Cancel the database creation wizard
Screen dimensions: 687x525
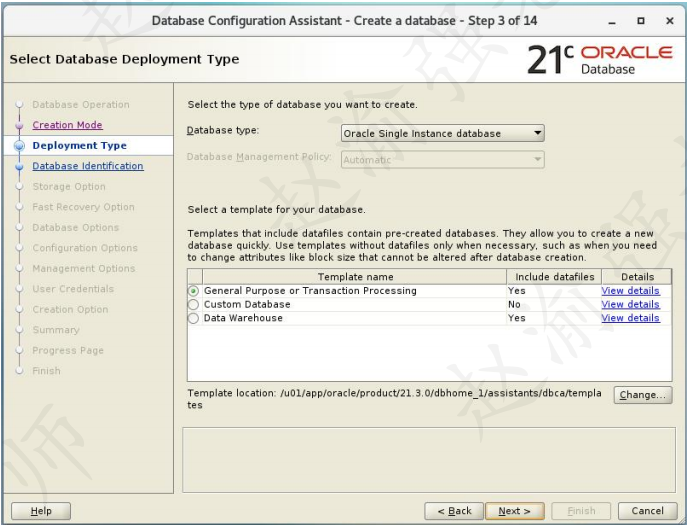click(x=648, y=511)
